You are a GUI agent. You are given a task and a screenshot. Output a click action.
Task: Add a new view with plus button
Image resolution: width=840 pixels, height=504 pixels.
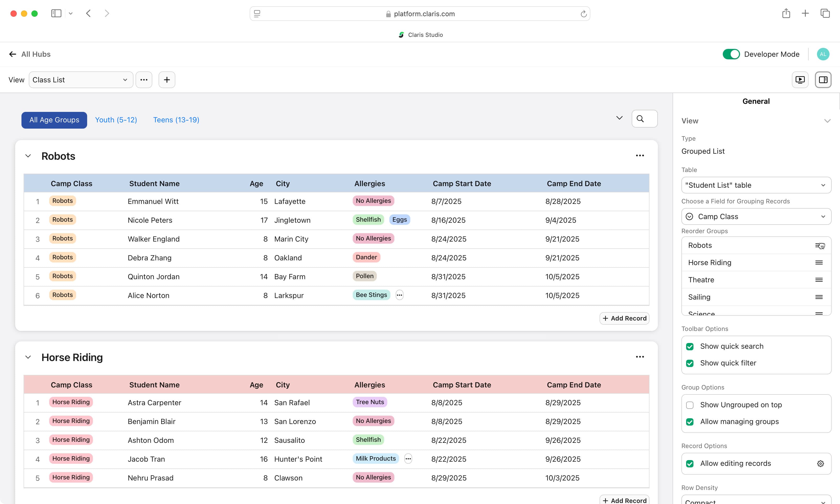(x=167, y=80)
